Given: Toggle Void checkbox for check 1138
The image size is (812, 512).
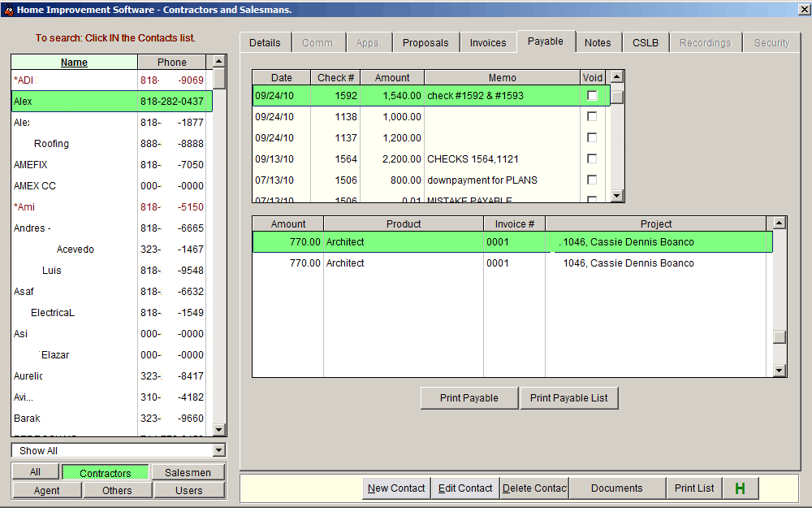Looking at the screenshot, I should pyautogui.click(x=592, y=116).
